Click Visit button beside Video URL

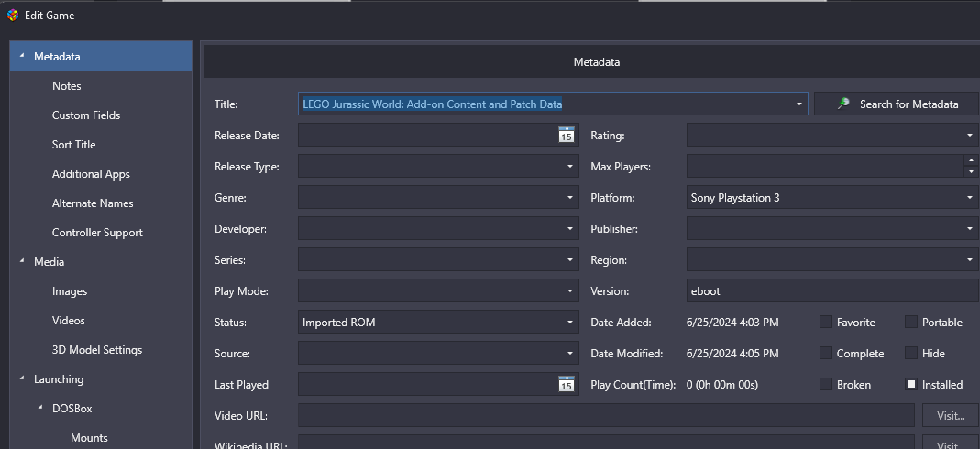click(x=951, y=415)
